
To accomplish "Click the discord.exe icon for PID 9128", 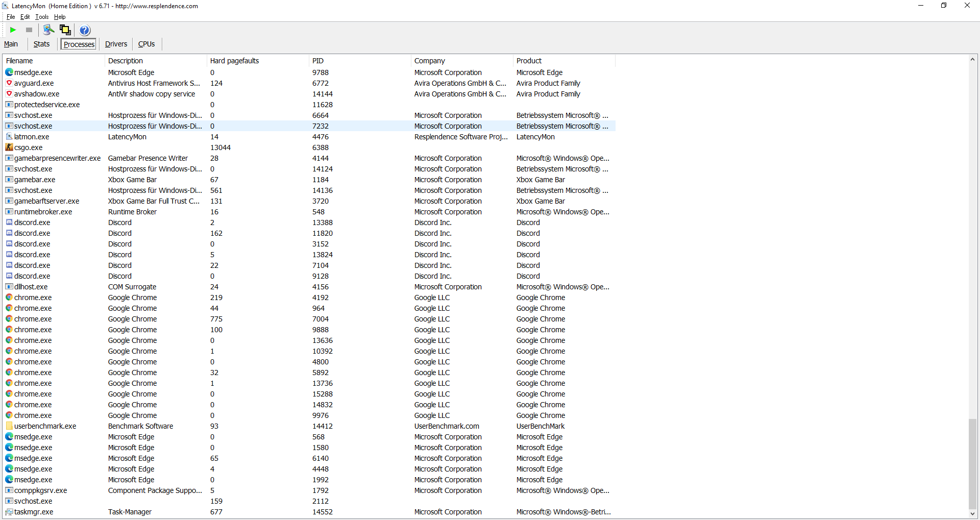I will pos(9,276).
